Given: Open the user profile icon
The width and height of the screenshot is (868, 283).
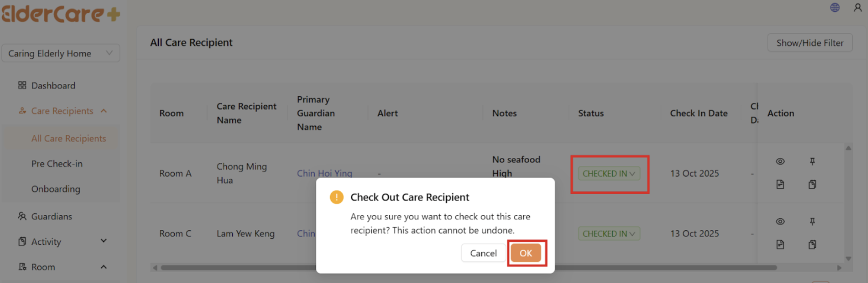Looking at the screenshot, I should coord(858,8).
